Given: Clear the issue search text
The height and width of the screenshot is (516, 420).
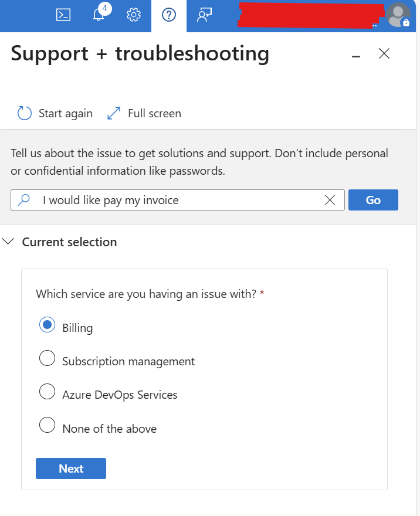Looking at the screenshot, I should pos(330,200).
